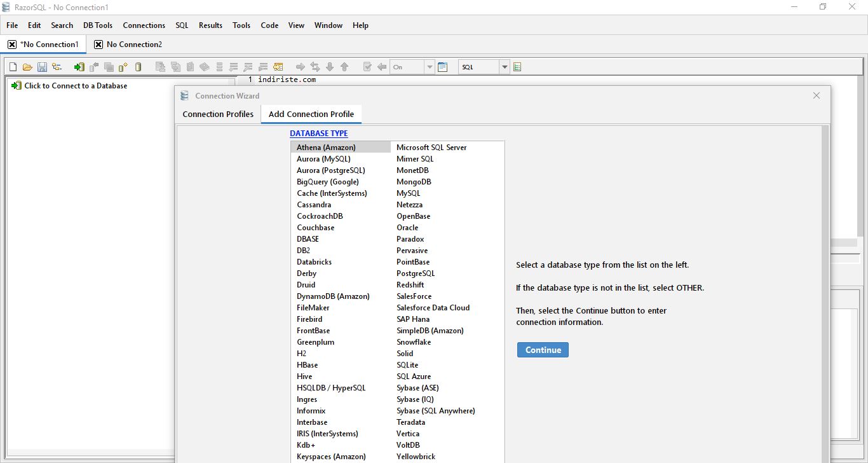Open the File menu
The image size is (868, 463).
coord(12,25)
